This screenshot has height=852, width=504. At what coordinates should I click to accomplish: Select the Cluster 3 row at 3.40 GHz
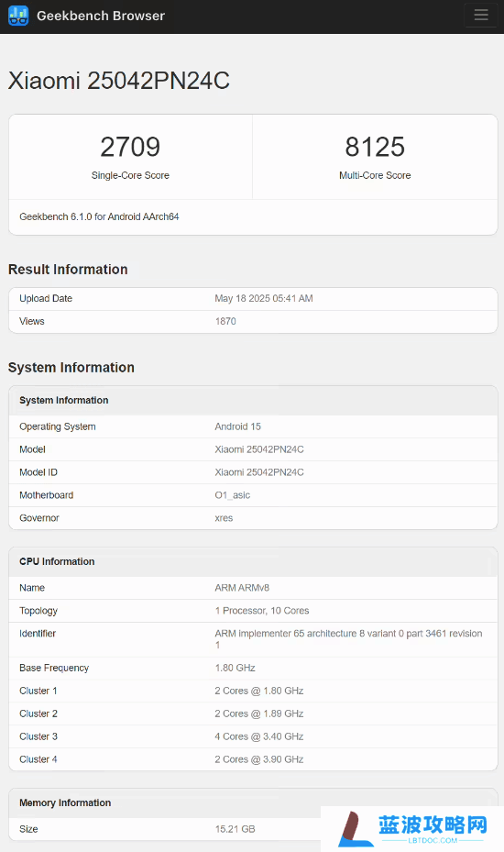click(x=253, y=736)
